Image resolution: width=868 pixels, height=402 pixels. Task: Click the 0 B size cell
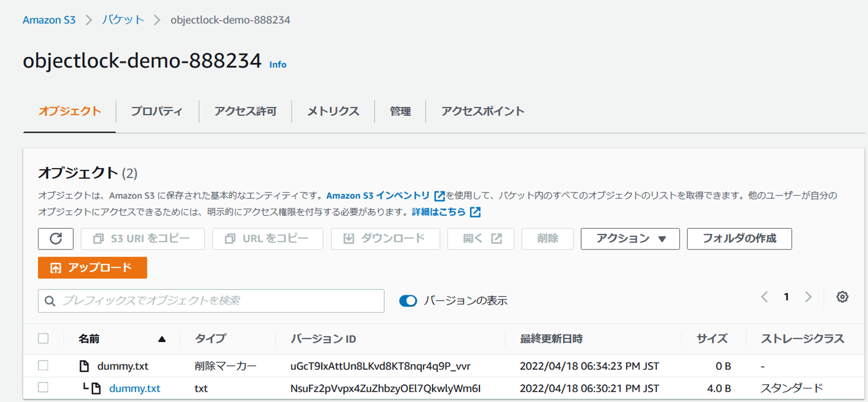point(723,366)
